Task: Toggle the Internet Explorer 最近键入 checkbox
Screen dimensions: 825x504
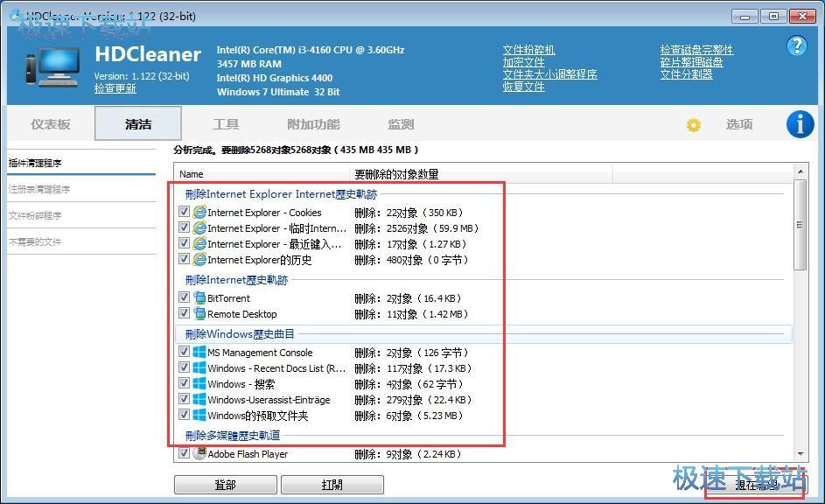Action: pyautogui.click(x=184, y=243)
